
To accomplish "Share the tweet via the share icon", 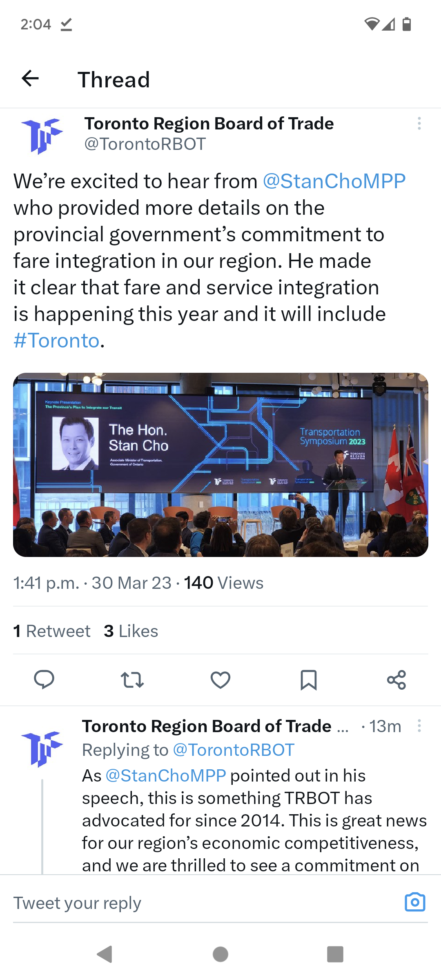I will tap(396, 679).
